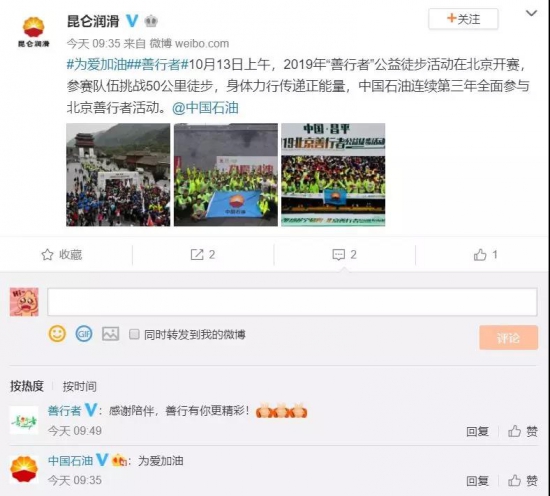
Task: Open the #为爱加油# hashtag link
Action: (x=96, y=65)
